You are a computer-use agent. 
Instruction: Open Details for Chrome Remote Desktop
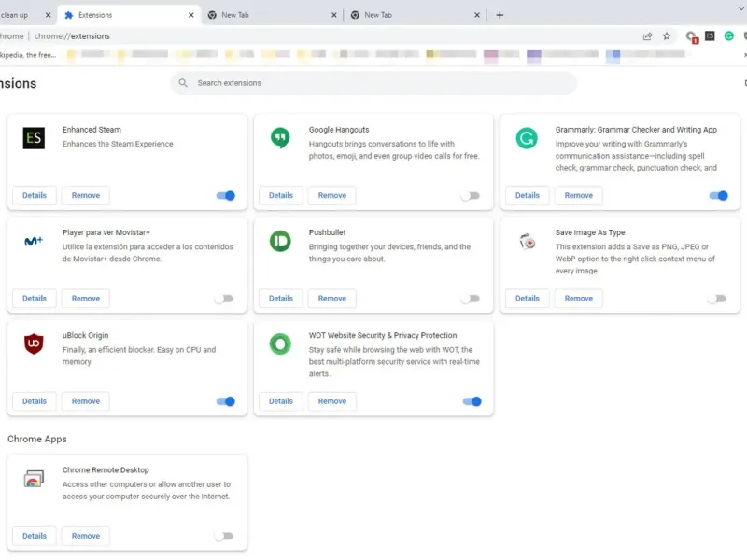[x=35, y=536]
